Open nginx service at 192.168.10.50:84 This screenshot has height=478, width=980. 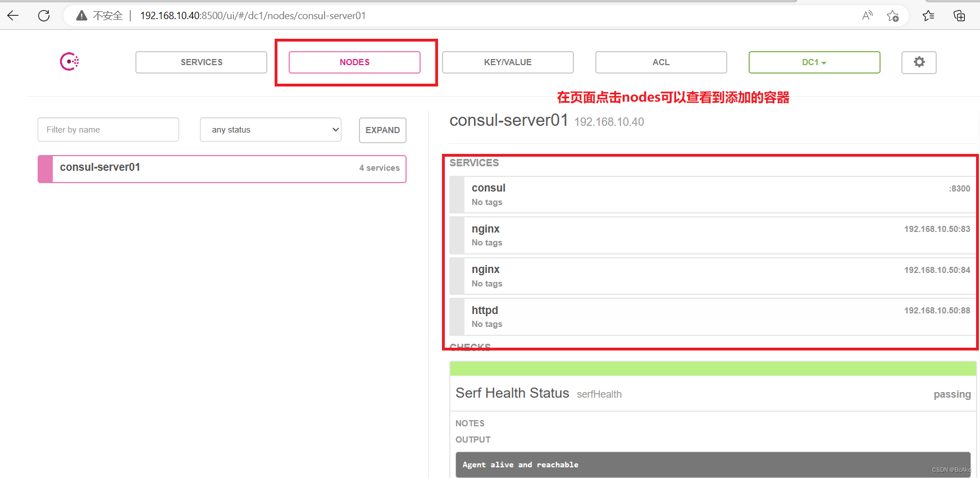(713, 276)
